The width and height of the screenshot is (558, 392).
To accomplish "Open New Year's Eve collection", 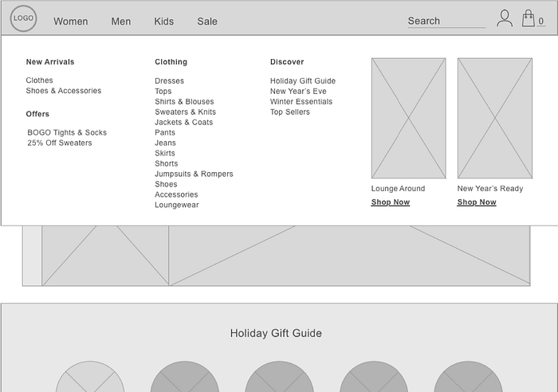I will click(x=298, y=92).
